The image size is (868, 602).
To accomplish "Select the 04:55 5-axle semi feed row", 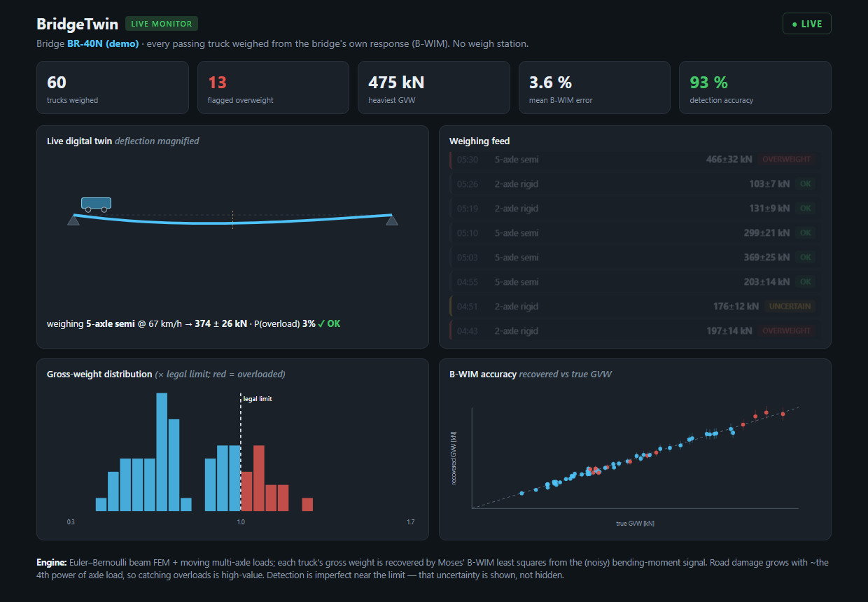I will 635,282.
